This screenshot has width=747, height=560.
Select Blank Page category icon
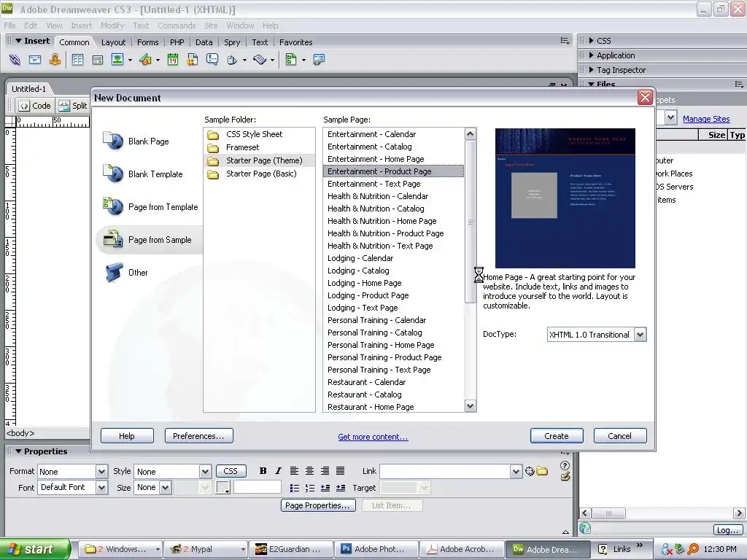click(x=113, y=141)
